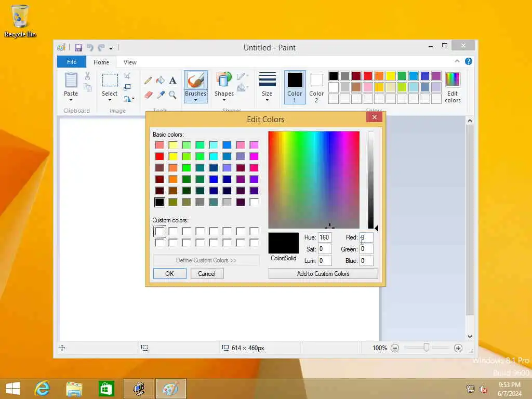The width and height of the screenshot is (532, 399).
Task: Click the zoom out minus button
Action: (395, 348)
